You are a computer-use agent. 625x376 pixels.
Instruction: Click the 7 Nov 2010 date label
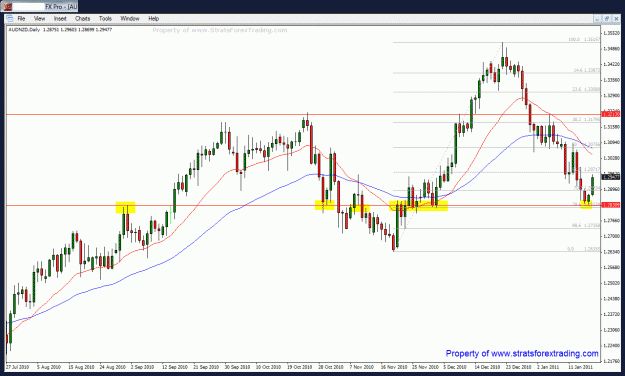[x=362, y=367]
